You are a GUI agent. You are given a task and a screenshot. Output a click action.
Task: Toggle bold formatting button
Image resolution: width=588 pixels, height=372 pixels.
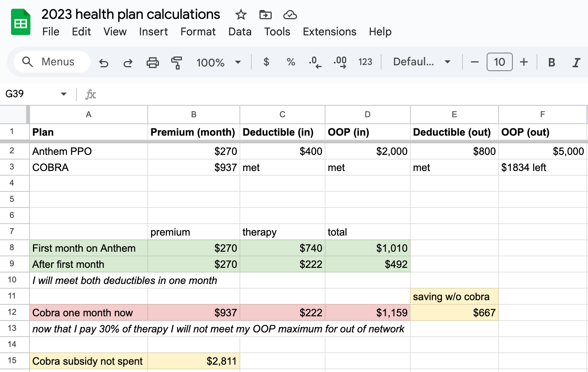(552, 62)
